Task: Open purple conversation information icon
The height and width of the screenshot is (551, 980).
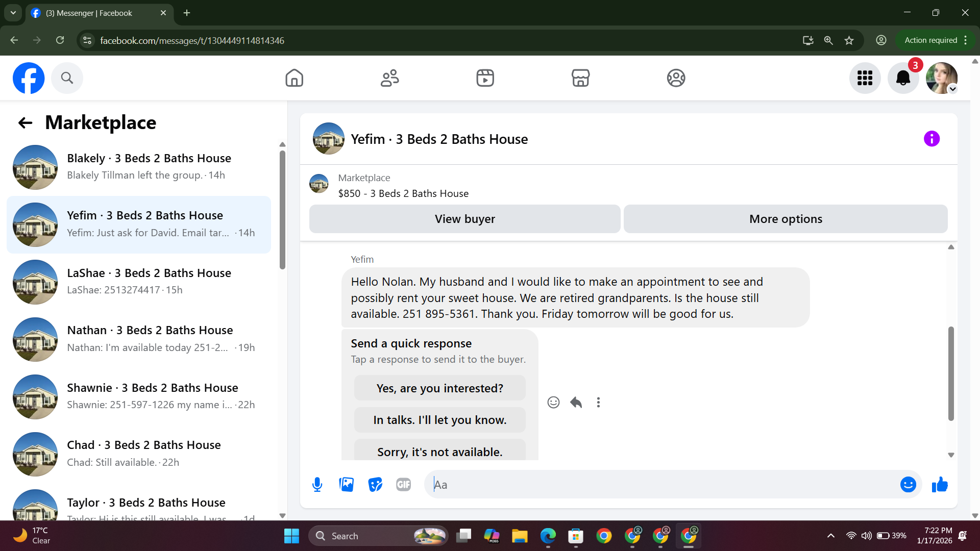Action: (x=932, y=139)
